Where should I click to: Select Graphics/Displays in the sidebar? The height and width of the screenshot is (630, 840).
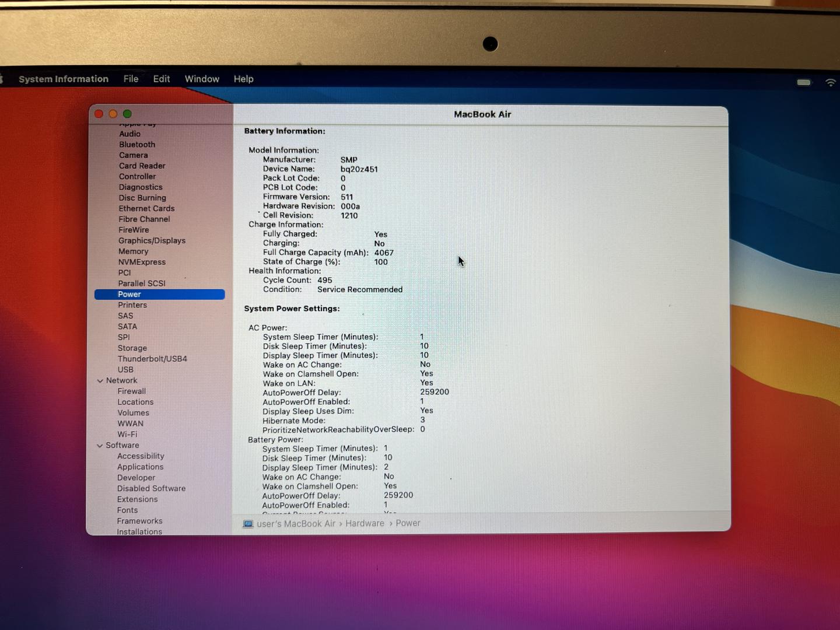coord(152,241)
